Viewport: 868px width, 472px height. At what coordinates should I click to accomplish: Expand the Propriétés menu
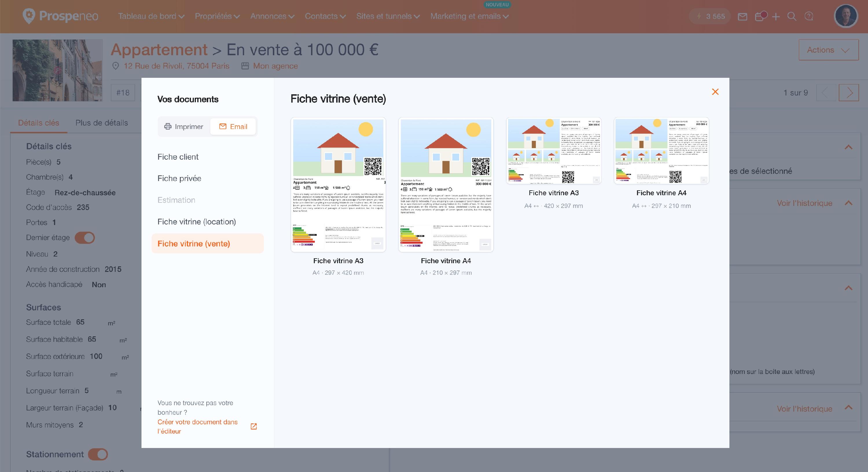coord(217,16)
